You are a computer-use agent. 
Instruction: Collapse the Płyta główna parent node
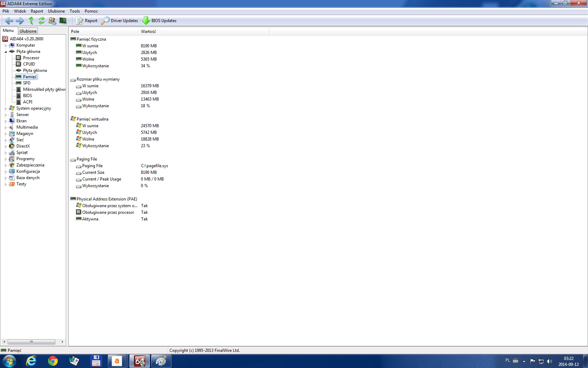coord(6,52)
